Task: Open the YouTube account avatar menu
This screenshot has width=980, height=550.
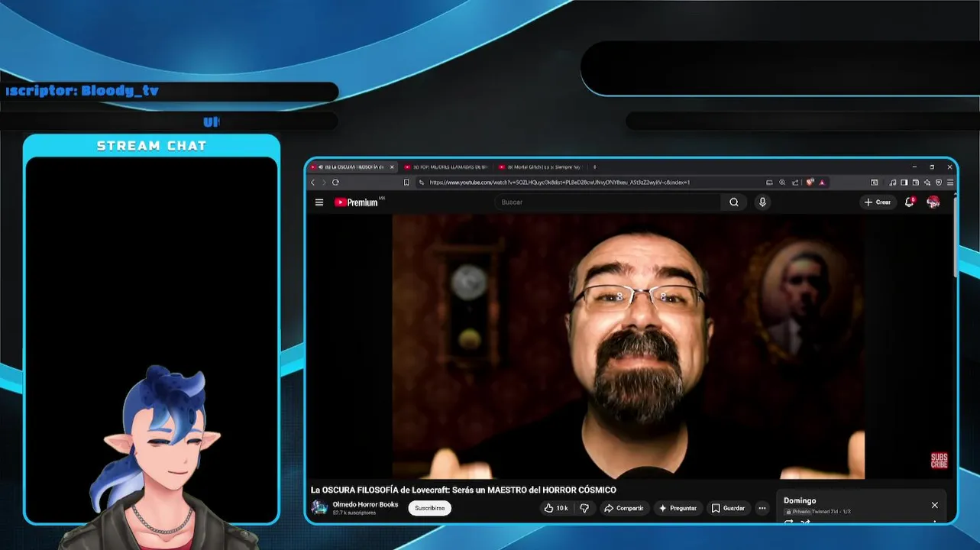Action: [933, 202]
